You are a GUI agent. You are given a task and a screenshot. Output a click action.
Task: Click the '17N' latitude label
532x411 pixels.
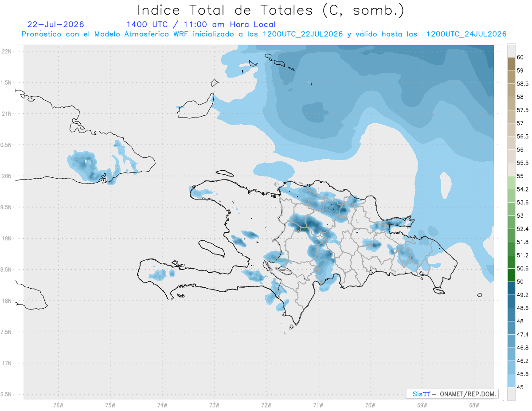click(x=6, y=363)
